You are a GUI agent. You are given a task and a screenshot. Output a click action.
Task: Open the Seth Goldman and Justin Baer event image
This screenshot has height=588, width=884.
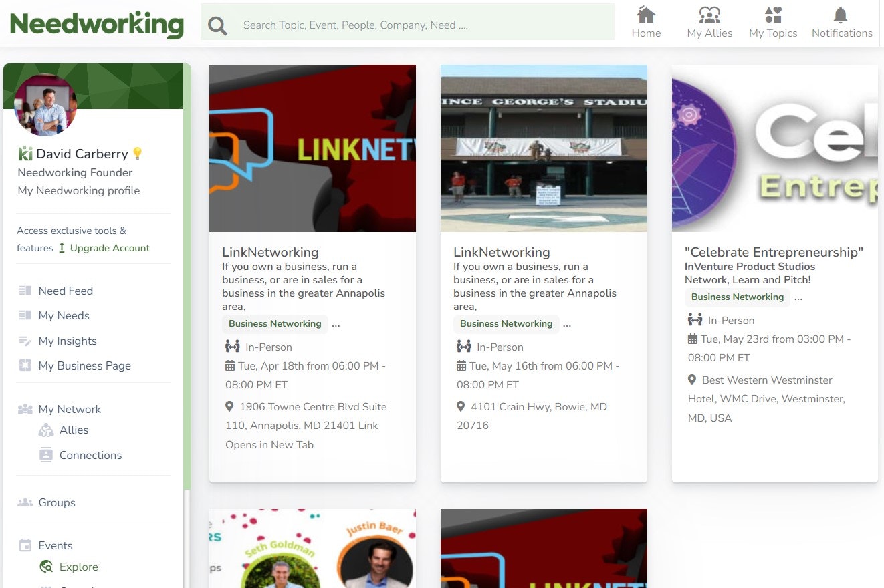[312, 549]
